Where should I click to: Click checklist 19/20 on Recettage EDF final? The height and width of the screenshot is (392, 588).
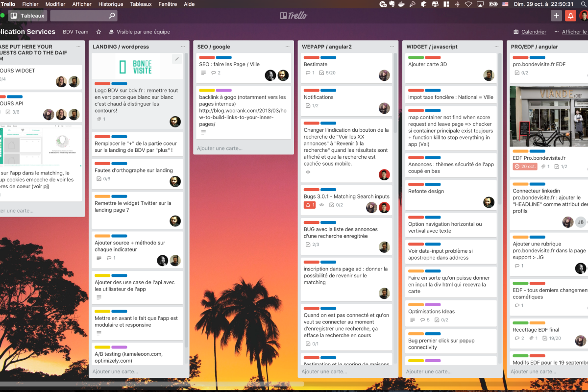point(551,338)
